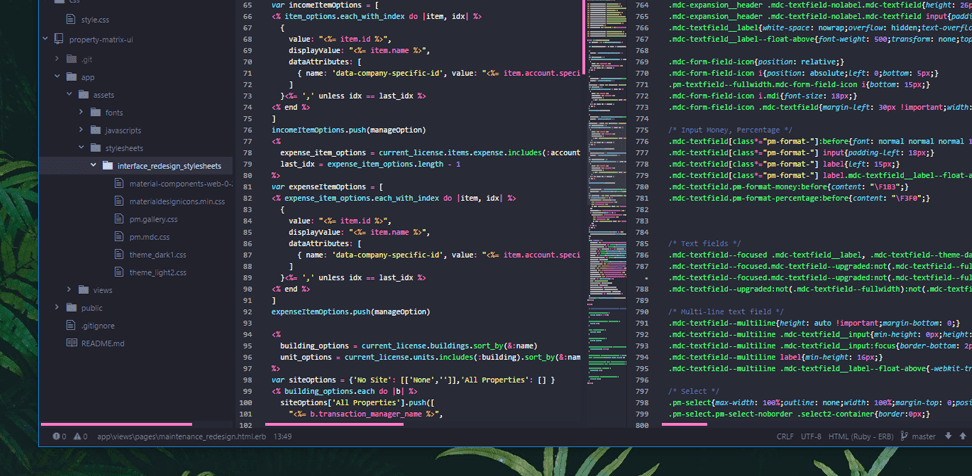Click the 'var siteOptions' code line
Viewport: 972px width, 476px height.
point(413,380)
